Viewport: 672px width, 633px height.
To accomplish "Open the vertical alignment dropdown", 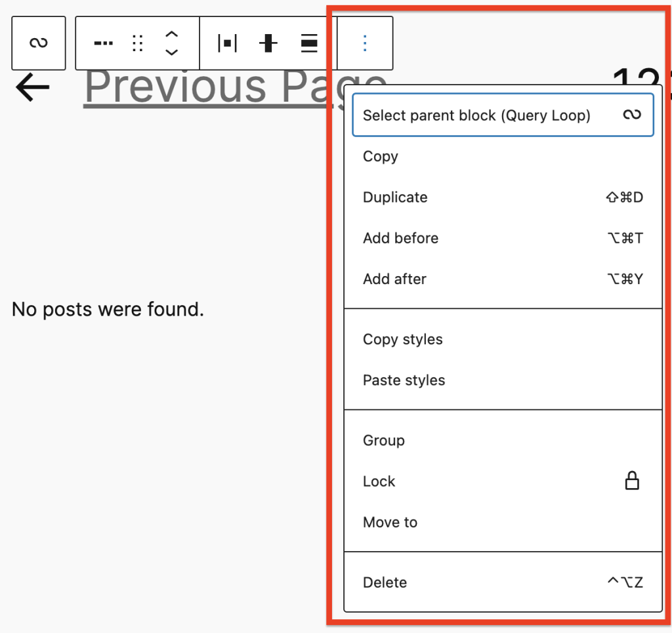I will [x=268, y=43].
